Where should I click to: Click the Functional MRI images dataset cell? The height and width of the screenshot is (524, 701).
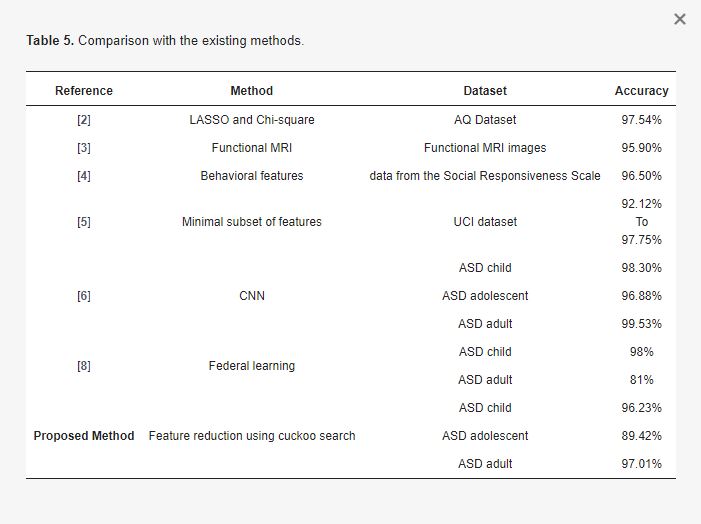pos(485,148)
